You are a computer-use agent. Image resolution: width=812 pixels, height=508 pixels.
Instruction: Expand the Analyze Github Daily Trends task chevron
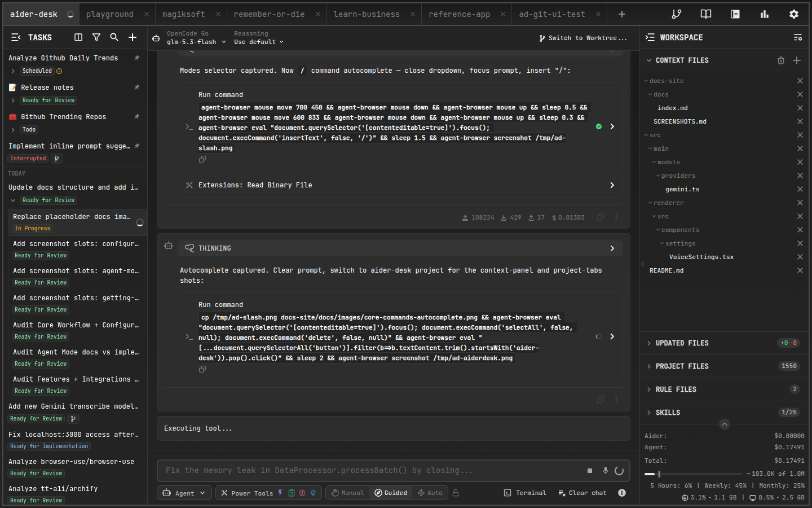click(13, 71)
